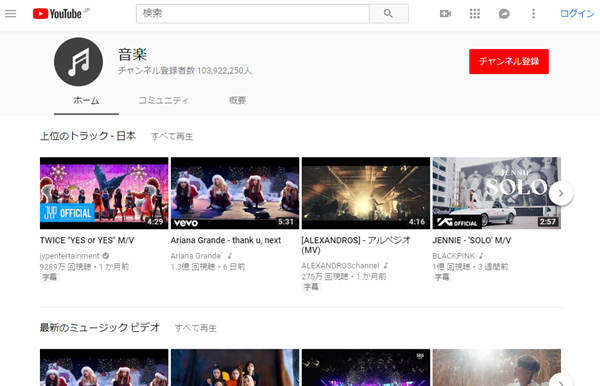Open the 最新のミュージック ビデオ section title
Screen dimensions: 600x386
click(x=100, y=327)
